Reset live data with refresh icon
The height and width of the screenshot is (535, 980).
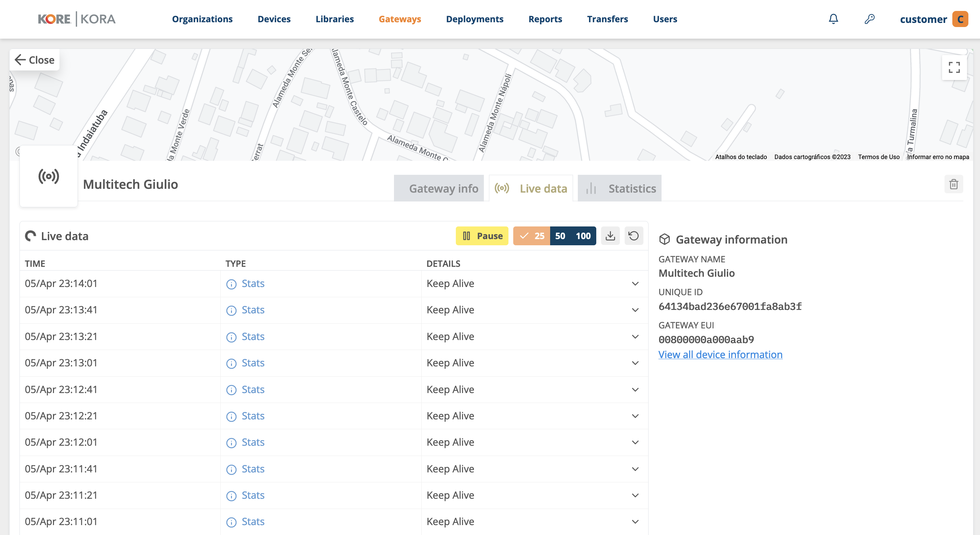[x=634, y=236]
